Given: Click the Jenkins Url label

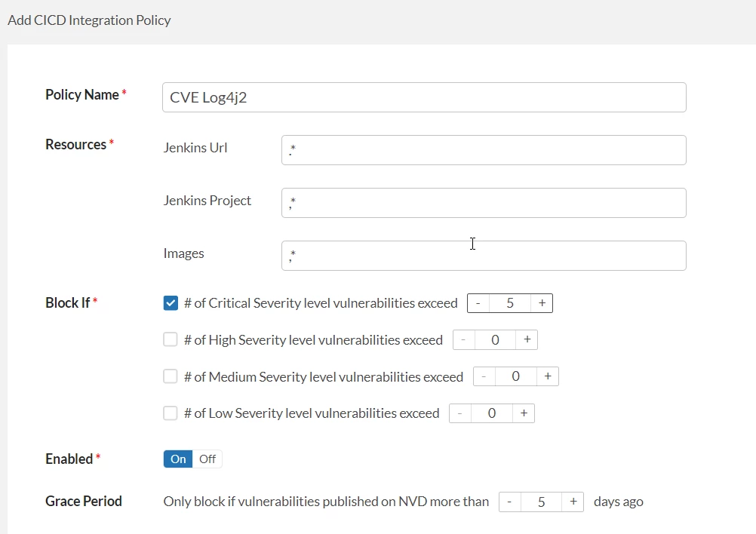Looking at the screenshot, I should [195, 148].
